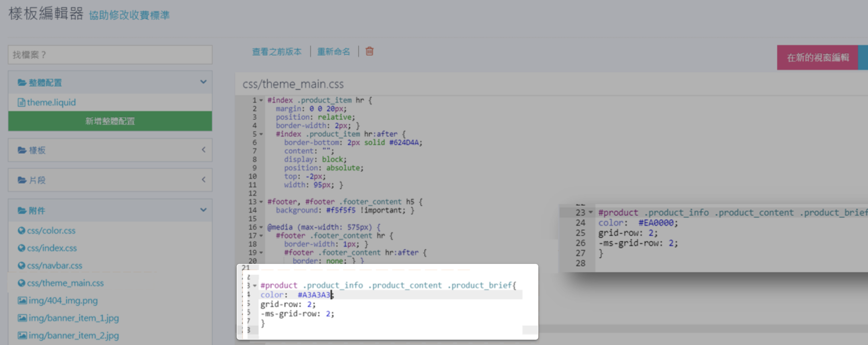Viewport: 868px width, 345px height.
Task: Fold code block at line 13
Action: (x=261, y=202)
